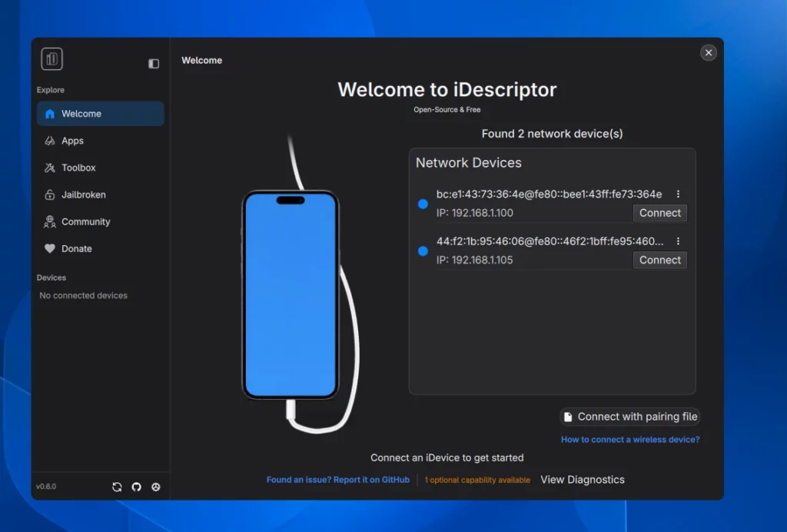Select Donate in the sidebar

pos(101,248)
